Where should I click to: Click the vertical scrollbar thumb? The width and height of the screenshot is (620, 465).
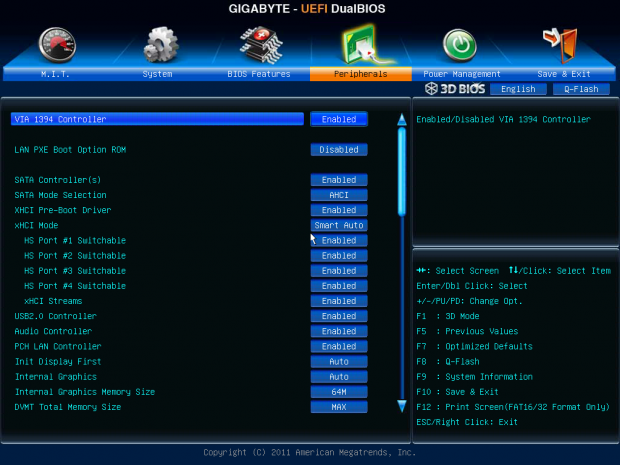tap(402, 172)
